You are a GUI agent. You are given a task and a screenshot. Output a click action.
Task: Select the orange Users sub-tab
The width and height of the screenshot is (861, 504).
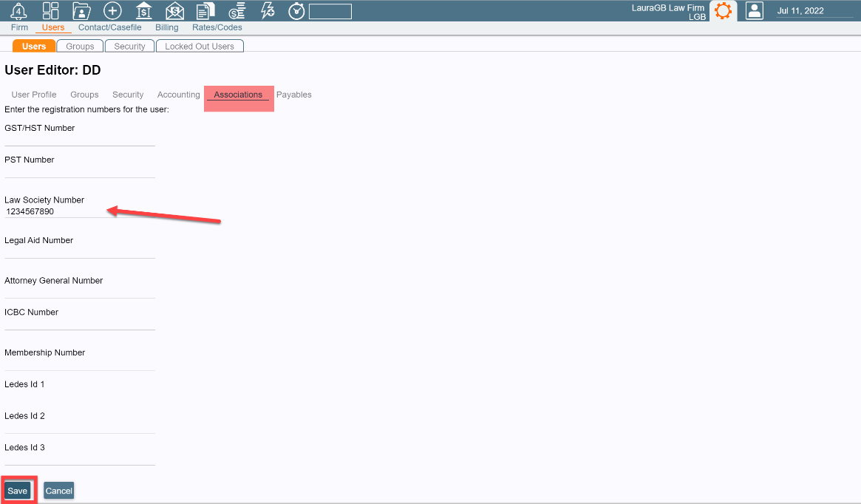click(34, 46)
